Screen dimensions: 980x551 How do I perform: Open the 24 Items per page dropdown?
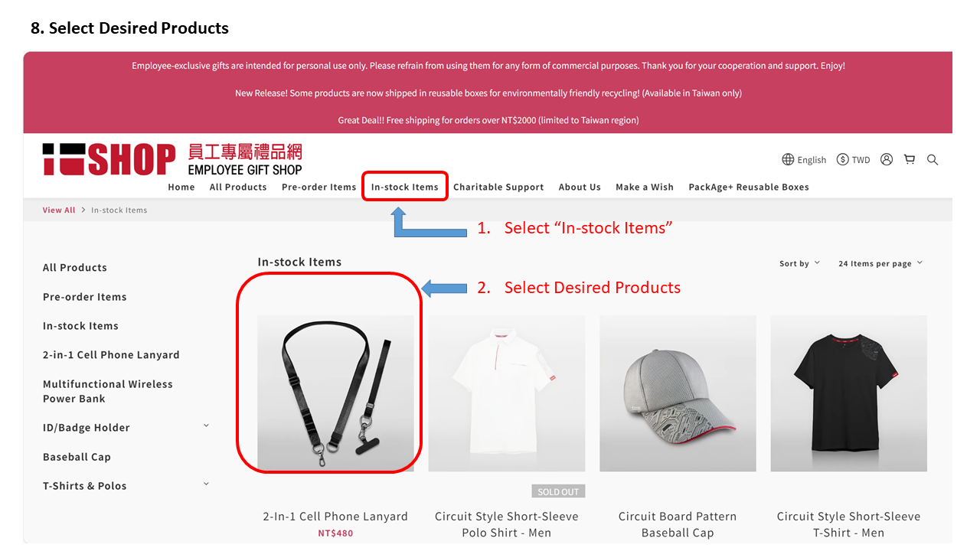click(x=880, y=263)
